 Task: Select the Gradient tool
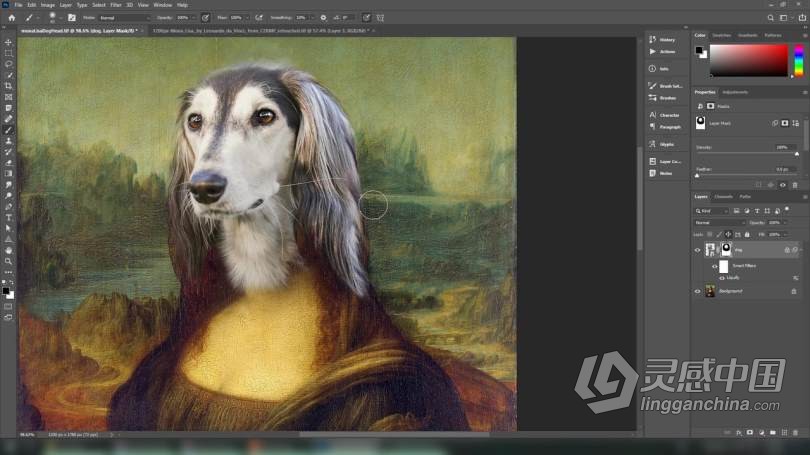point(8,174)
